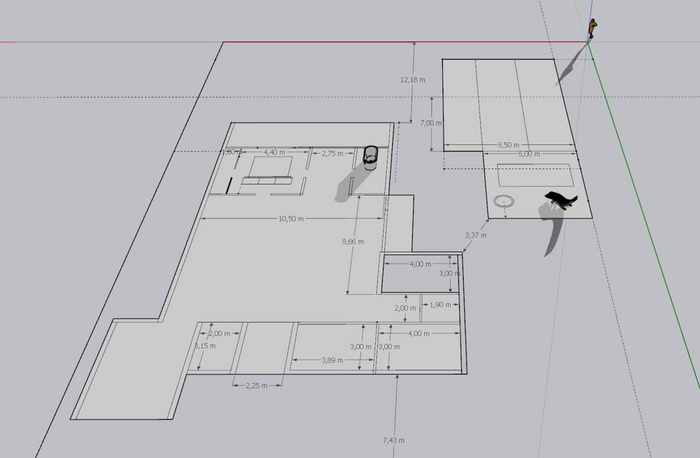700x458 pixels.
Task: Select the 7,43 m dimension label
Action: tap(394, 440)
